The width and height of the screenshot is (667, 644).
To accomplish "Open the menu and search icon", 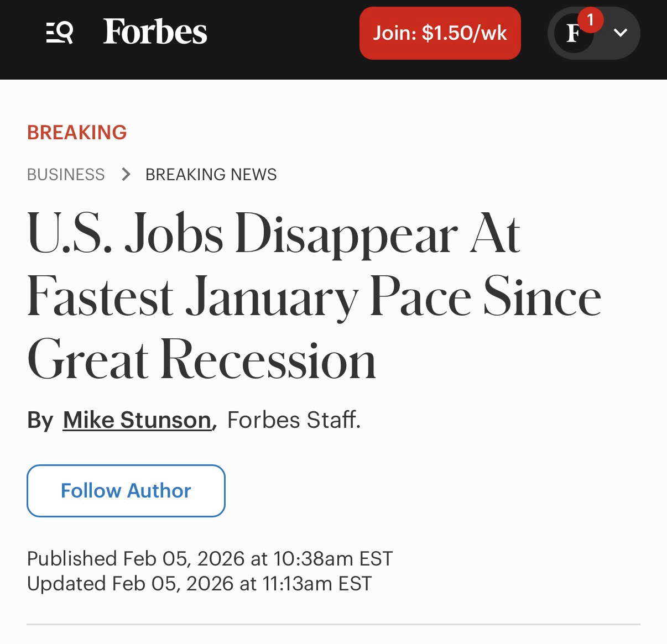I will 59,33.
